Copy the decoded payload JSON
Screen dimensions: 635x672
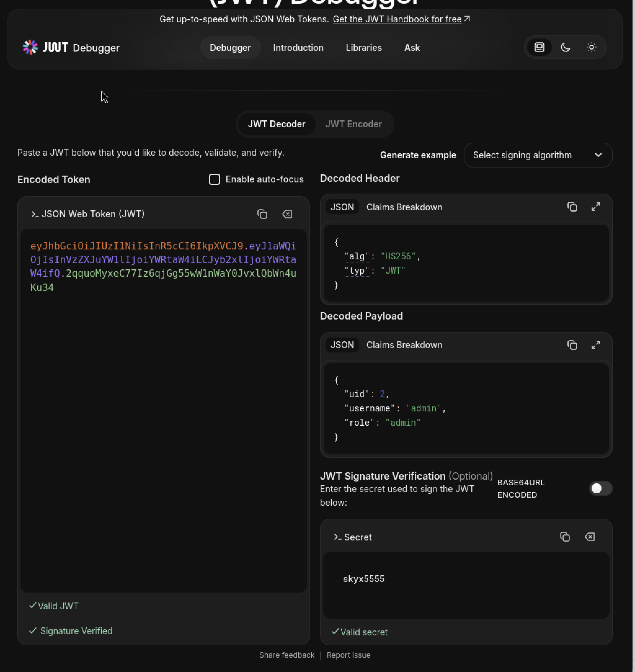[572, 345]
